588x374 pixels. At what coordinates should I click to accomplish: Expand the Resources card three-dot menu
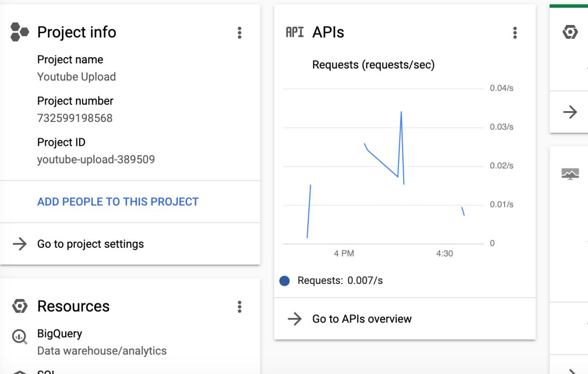(239, 307)
